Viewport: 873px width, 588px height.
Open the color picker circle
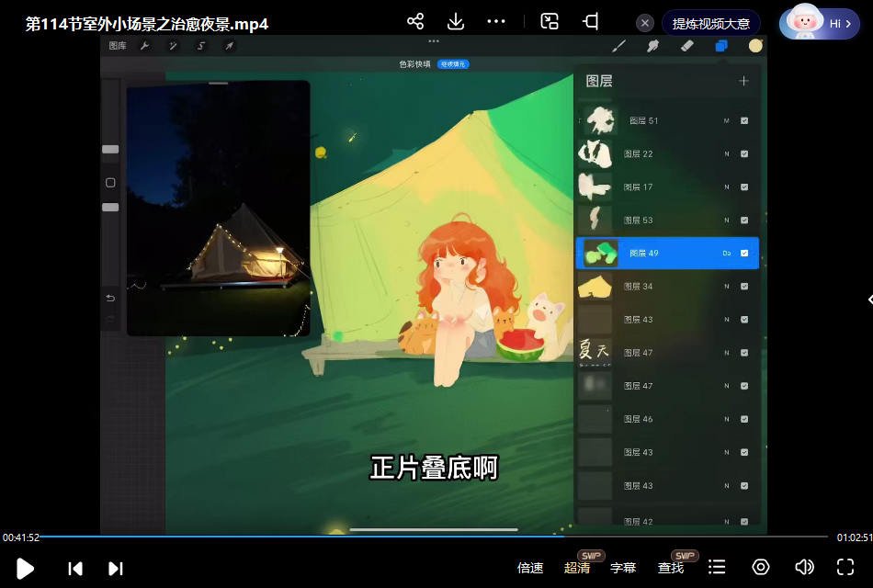tap(755, 45)
